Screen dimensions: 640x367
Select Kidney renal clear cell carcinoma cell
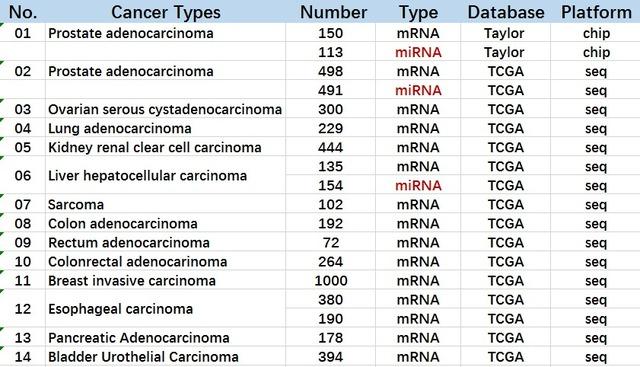(165, 147)
